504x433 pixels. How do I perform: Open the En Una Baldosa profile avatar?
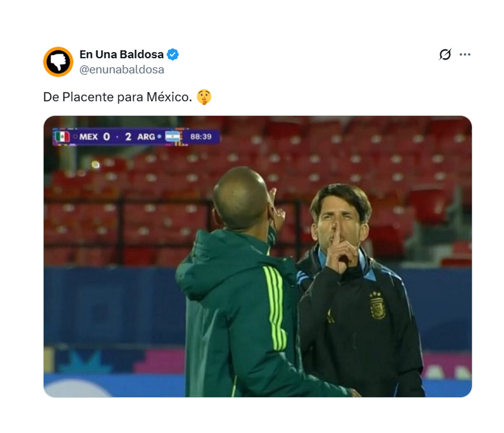point(58,62)
